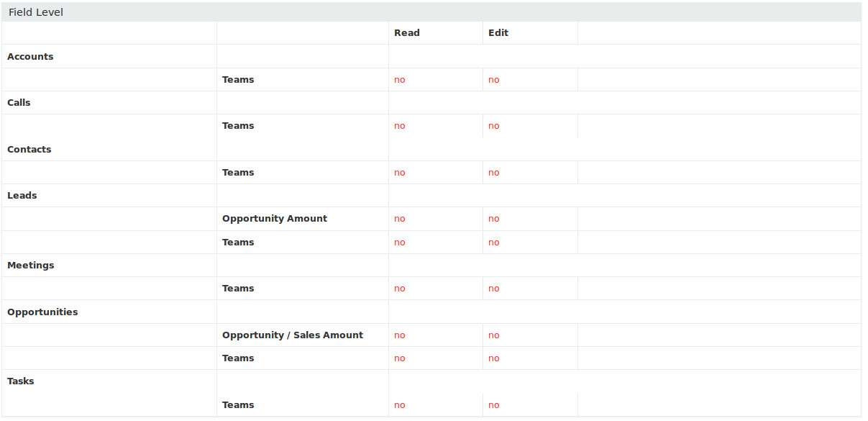Click the Teams field label under Tasks

pyautogui.click(x=238, y=405)
